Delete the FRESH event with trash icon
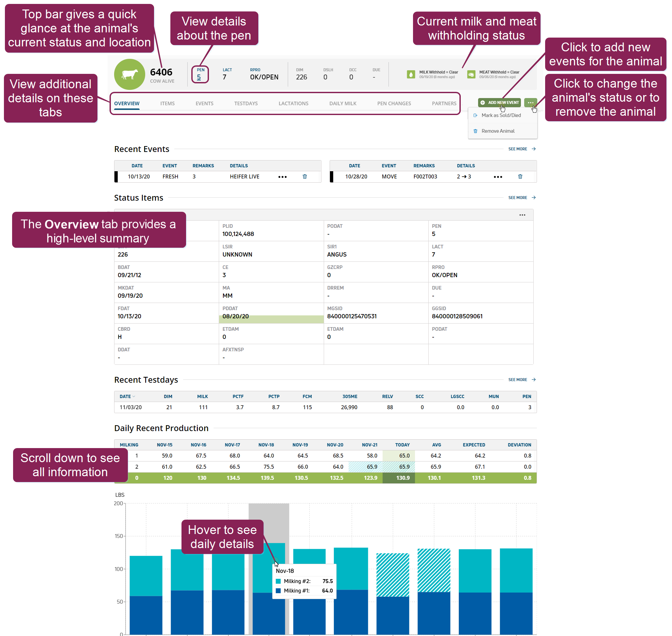Screen dimensions: 672x636 (304, 176)
